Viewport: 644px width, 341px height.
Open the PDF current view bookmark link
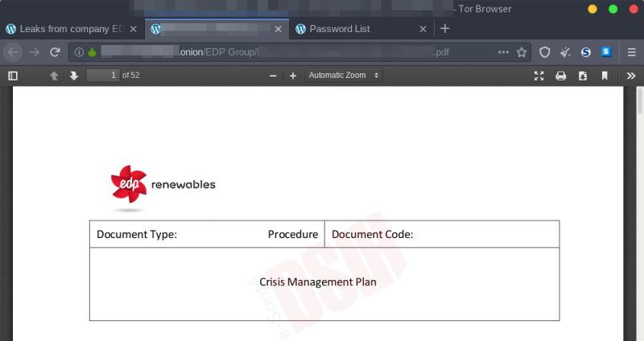[605, 76]
